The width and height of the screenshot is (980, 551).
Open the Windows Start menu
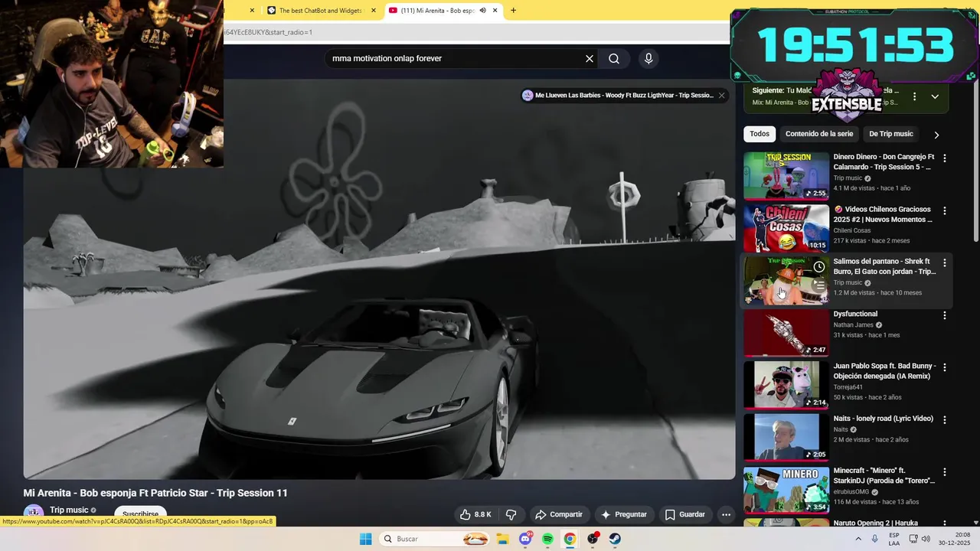[x=366, y=539]
